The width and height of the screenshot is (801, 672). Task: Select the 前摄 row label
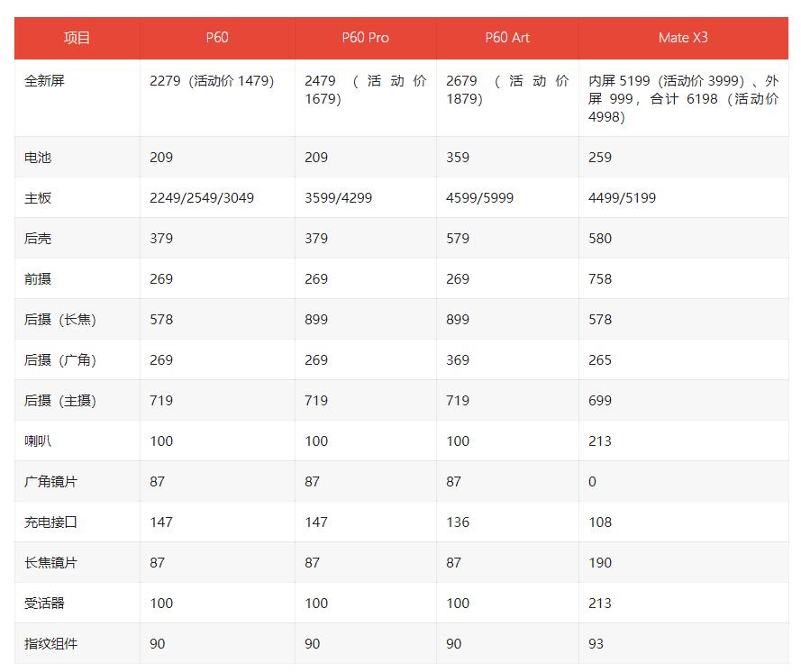[38, 279]
